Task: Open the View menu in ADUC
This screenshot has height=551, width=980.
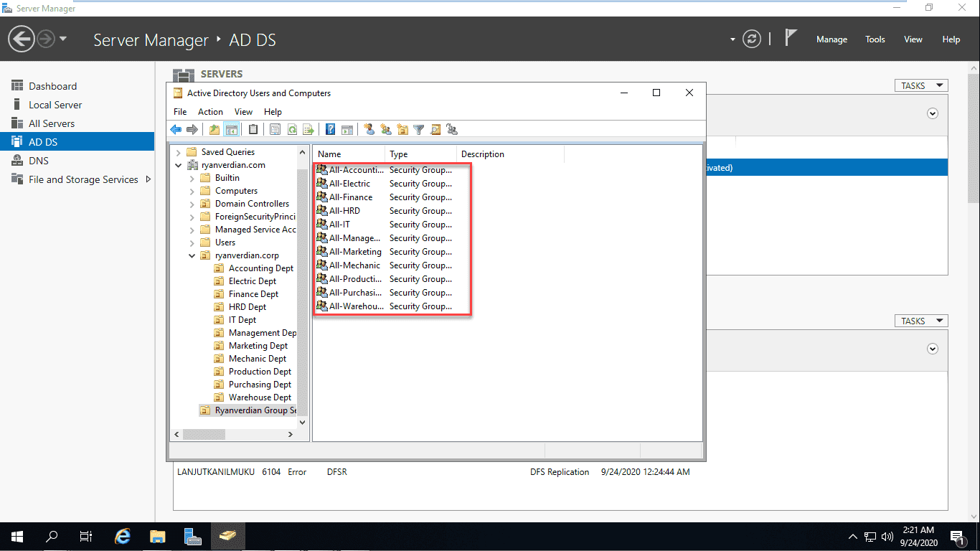Action: pyautogui.click(x=244, y=112)
